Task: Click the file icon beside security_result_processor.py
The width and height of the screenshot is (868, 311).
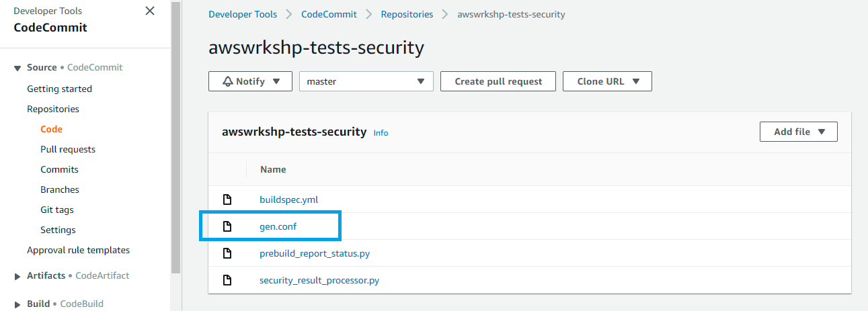Action: point(227,280)
